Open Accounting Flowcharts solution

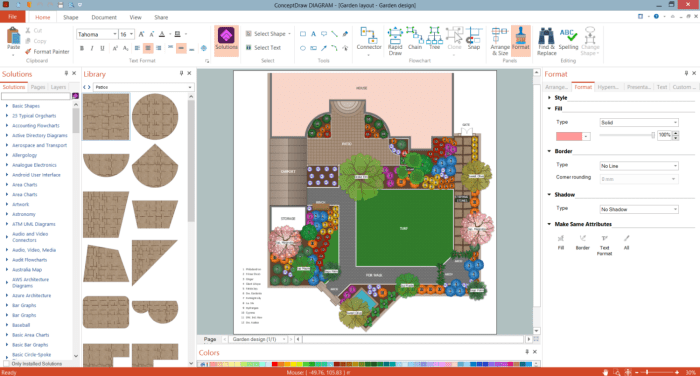pos(36,125)
